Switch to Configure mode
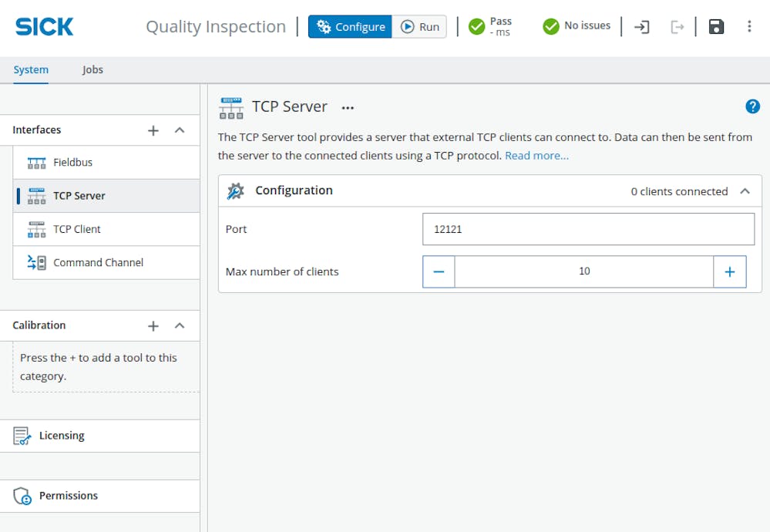Image resolution: width=770 pixels, height=532 pixels. tap(350, 26)
